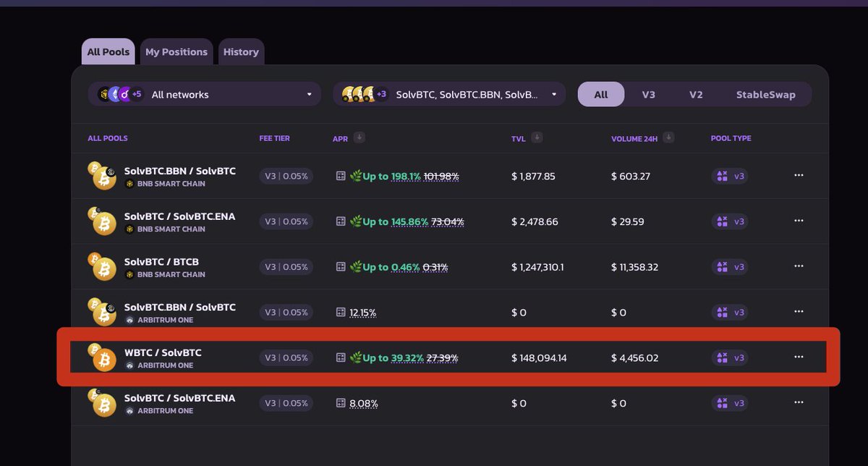Image resolution: width=868 pixels, height=466 pixels.
Task: Open APR calculator for 198.1% pool
Action: 341,176
